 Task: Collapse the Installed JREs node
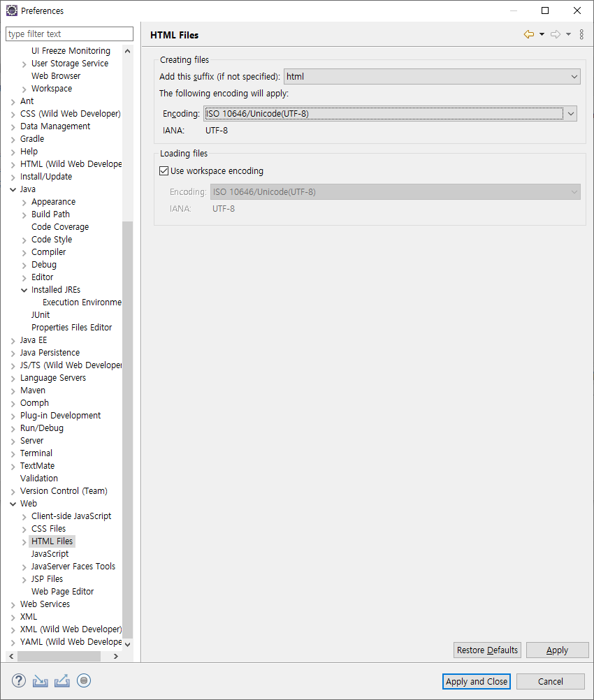click(x=24, y=290)
